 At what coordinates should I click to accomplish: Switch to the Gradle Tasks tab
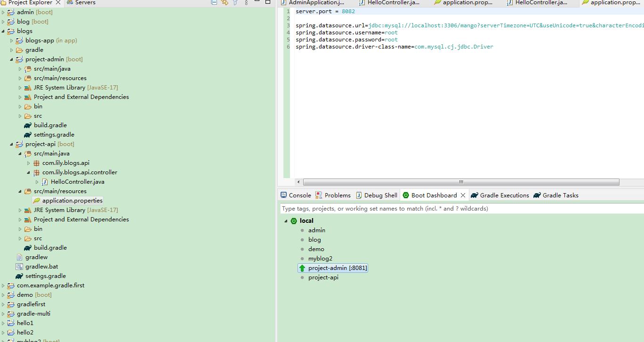pos(556,195)
